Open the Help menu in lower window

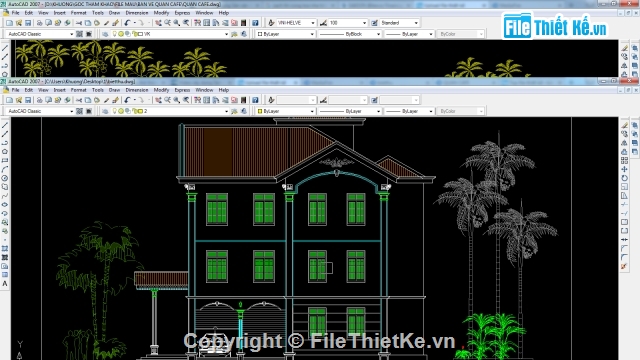pos(224,90)
